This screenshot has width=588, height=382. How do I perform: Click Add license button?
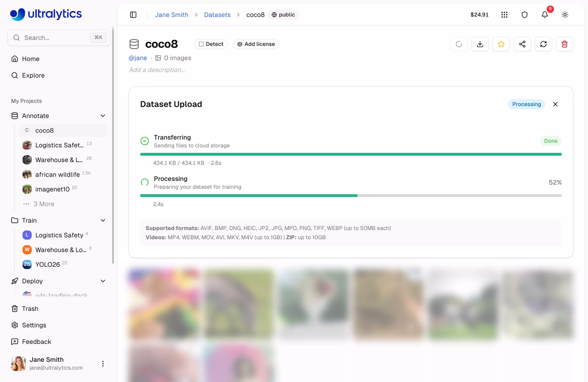click(x=256, y=44)
